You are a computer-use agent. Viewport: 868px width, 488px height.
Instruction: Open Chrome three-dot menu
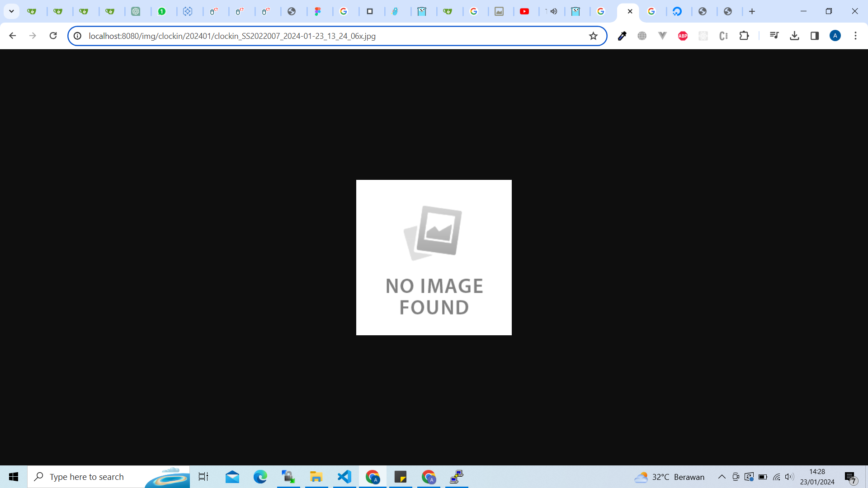tap(855, 36)
